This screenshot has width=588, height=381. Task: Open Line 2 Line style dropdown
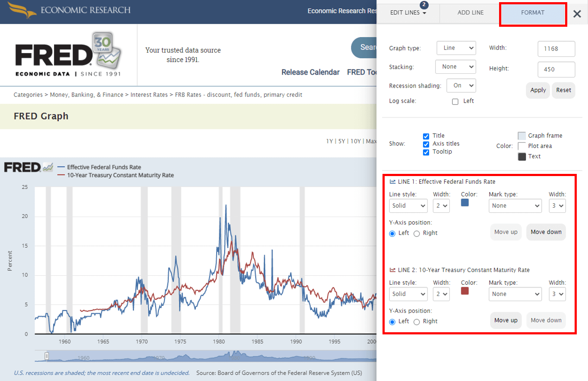[x=408, y=294]
